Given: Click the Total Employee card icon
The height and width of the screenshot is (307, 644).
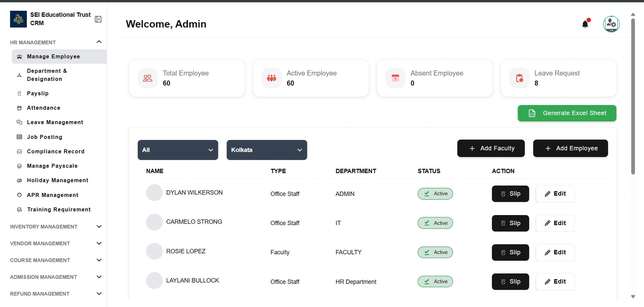Looking at the screenshot, I should click(x=148, y=78).
